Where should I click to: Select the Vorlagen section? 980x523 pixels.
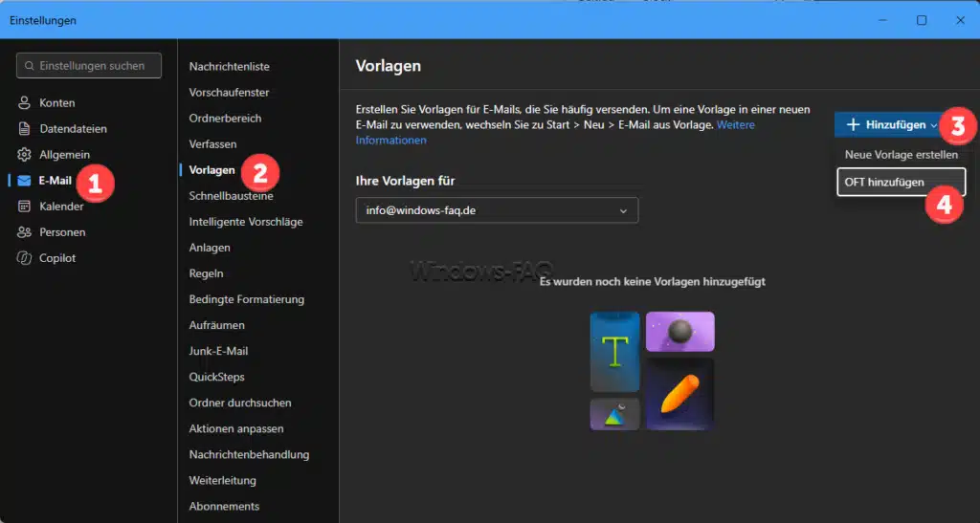pyautogui.click(x=212, y=170)
